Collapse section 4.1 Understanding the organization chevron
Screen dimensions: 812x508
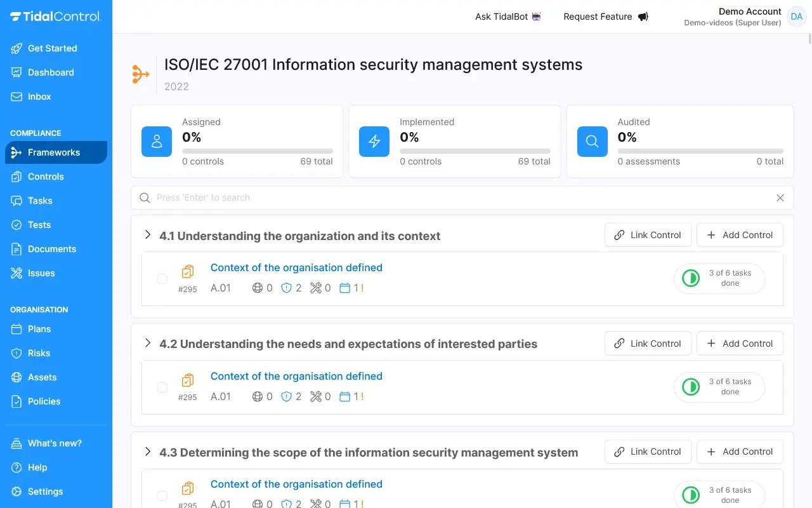click(148, 235)
